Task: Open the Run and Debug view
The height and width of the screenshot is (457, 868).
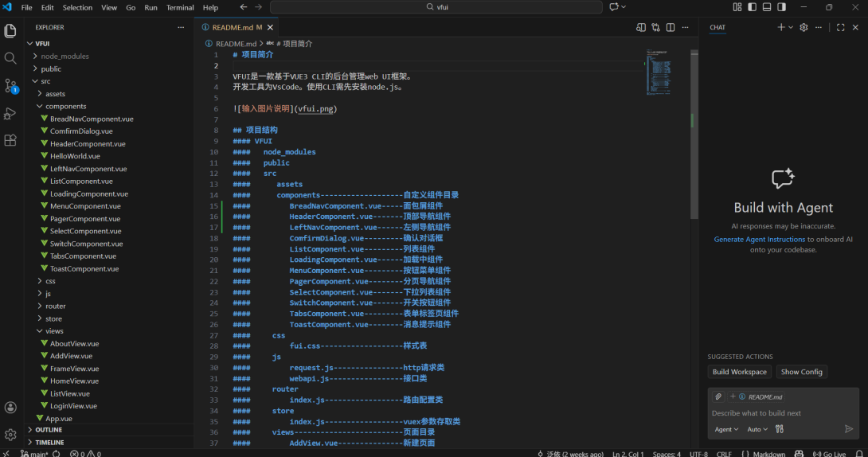Action: point(10,113)
